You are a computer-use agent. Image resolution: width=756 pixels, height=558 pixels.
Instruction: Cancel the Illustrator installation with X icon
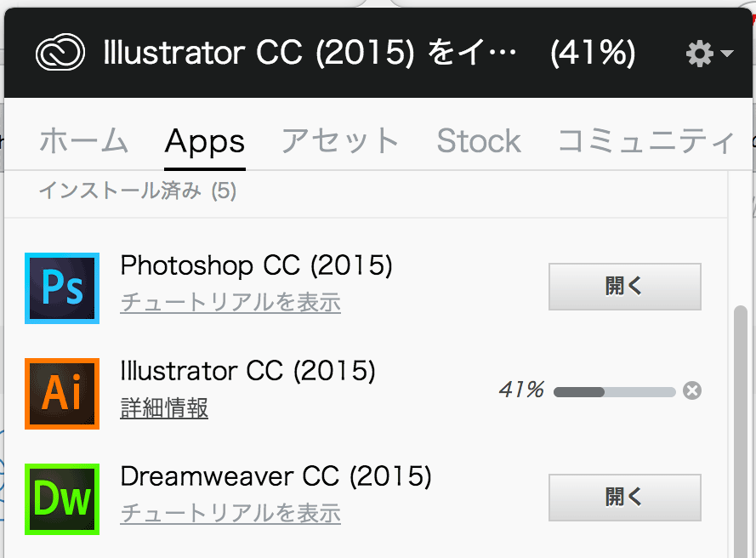pos(692,390)
